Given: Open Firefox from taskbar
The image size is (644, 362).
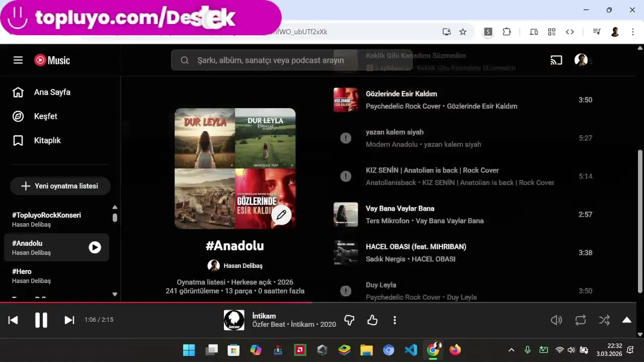Looking at the screenshot, I should coord(455,350).
